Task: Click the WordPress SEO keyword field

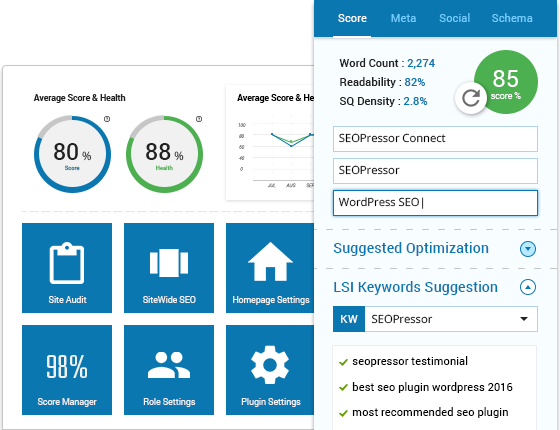Action: coord(435,203)
